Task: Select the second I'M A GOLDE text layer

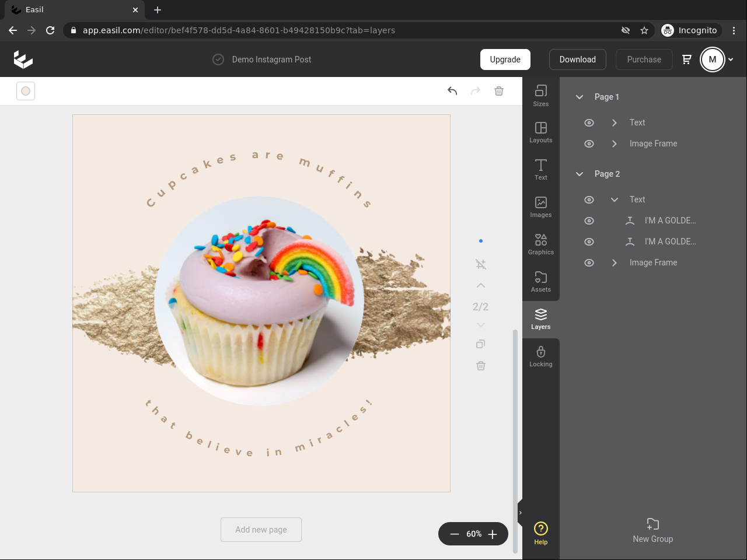Action: point(670,242)
